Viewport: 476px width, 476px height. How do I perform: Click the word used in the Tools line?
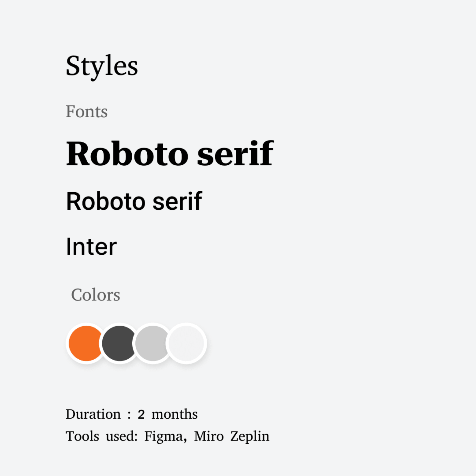[x=122, y=436]
